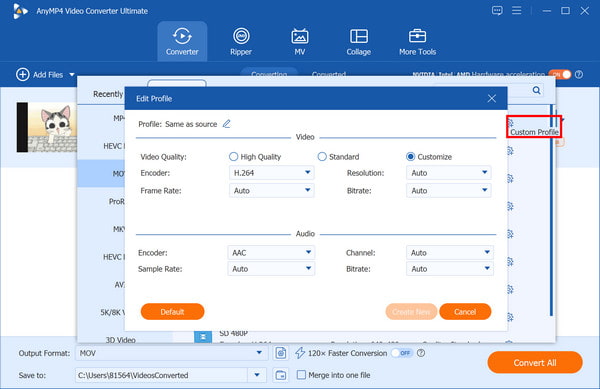Screen dimensions: 600x389
Task: Click the feedback chat icon in title bar
Action: pyautogui.click(x=497, y=10)
